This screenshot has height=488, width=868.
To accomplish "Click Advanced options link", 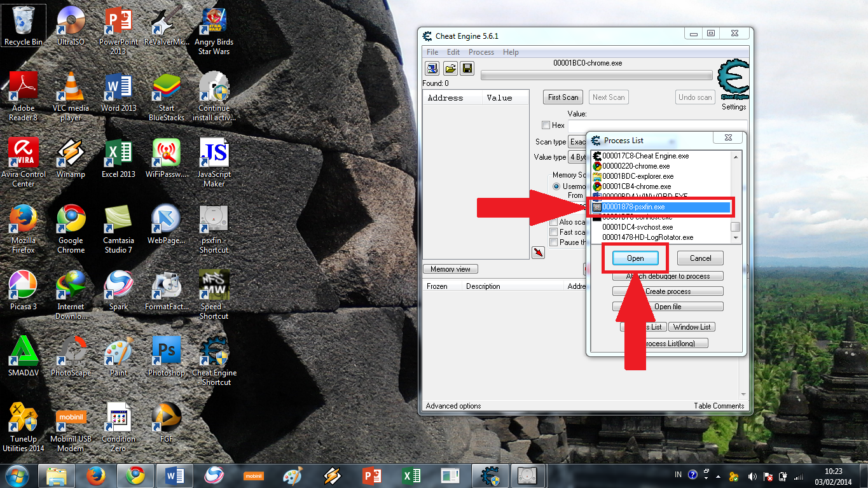I will pos(453,406).
